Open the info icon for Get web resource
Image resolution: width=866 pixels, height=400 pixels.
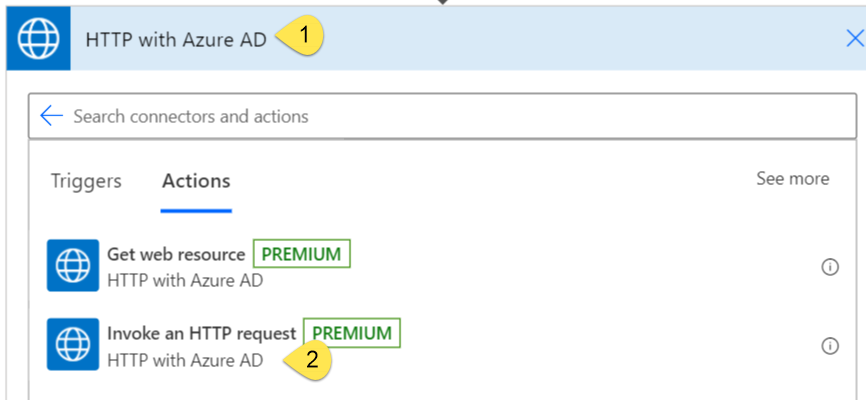tap(829, 266)
